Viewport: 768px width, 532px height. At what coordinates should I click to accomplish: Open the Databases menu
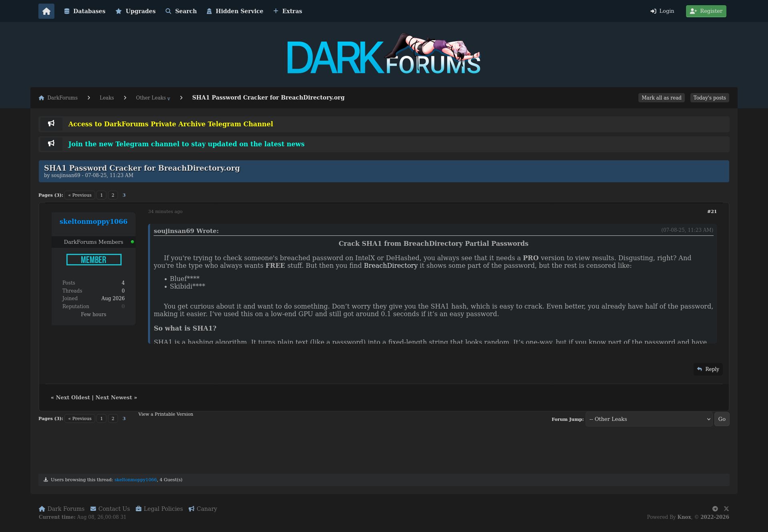85,11
